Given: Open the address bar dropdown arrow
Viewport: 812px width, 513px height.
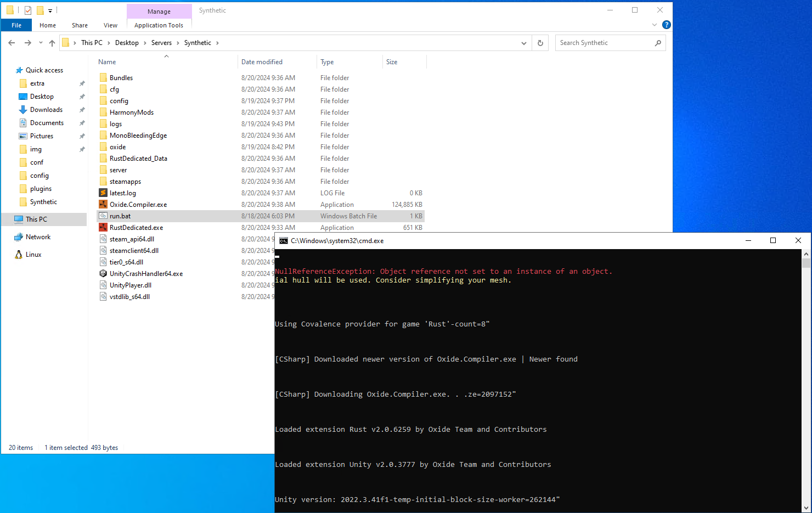Looking at the screenshot, I should 523,42.
